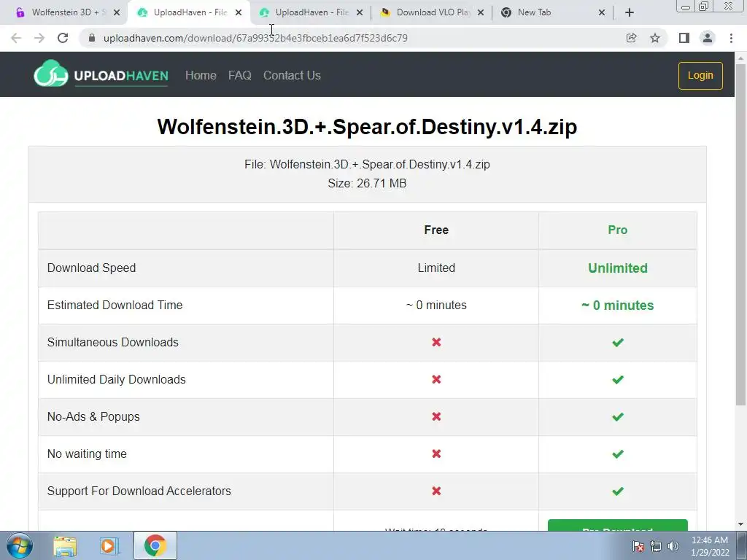Click the green check for No waiting time
Image resolution: width=747 pixels, height=560 pixels.
click(618, 454)
